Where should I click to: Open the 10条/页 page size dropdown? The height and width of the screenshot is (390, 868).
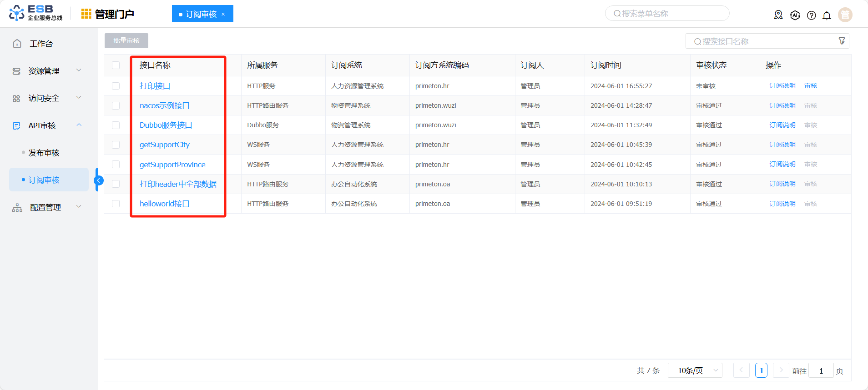coord(695,370)
